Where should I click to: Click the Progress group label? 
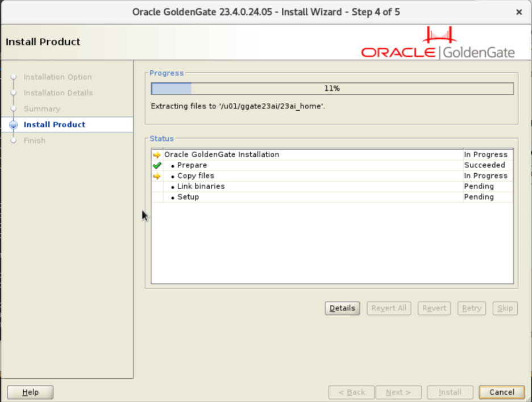(x=167, y=73)
